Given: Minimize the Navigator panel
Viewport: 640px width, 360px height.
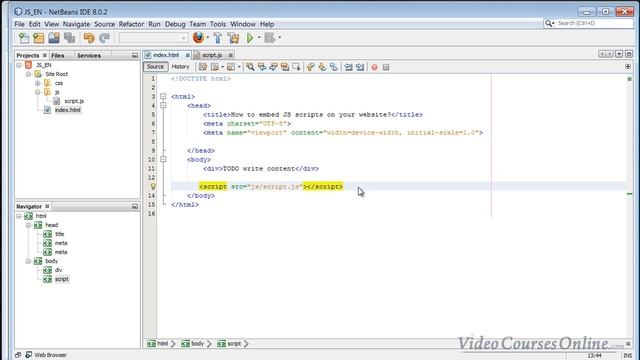Looking at the screenshot, I should (x=135, y=207).
